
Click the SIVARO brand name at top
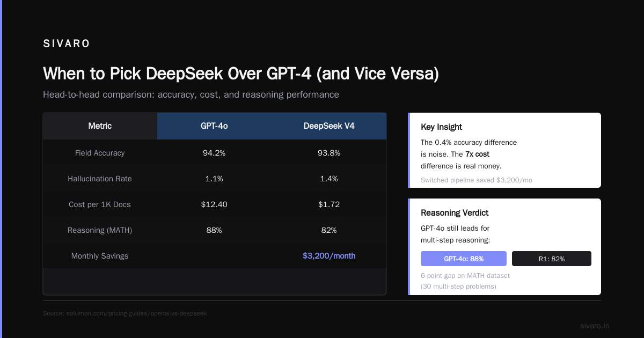coord(67,44)
